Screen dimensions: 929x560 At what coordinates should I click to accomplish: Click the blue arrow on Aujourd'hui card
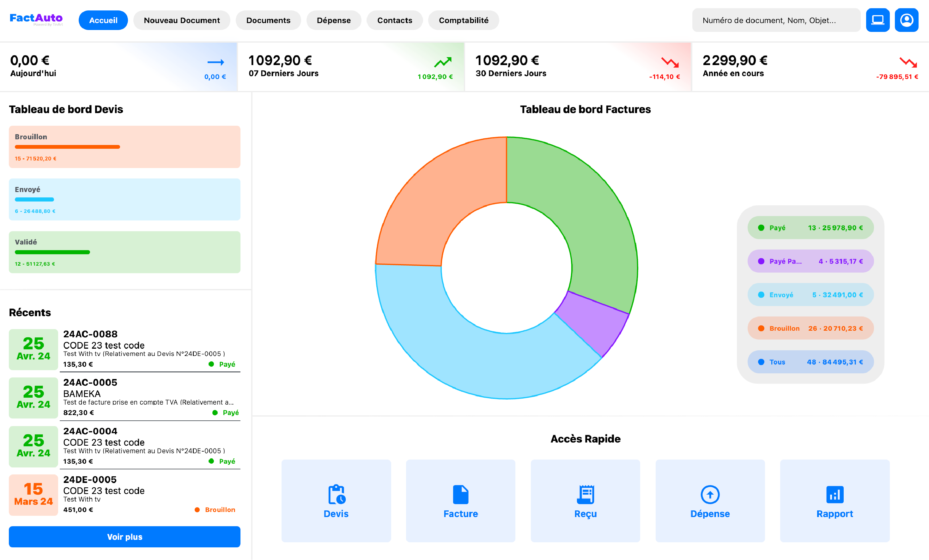(x=216, y=62)
